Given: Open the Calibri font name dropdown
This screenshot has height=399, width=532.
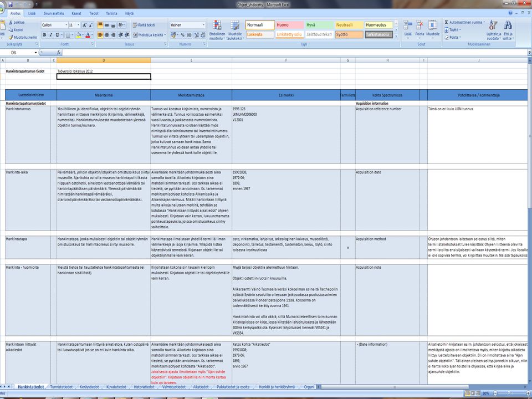Looking at the screenshot, I should (x=66, y=25).
